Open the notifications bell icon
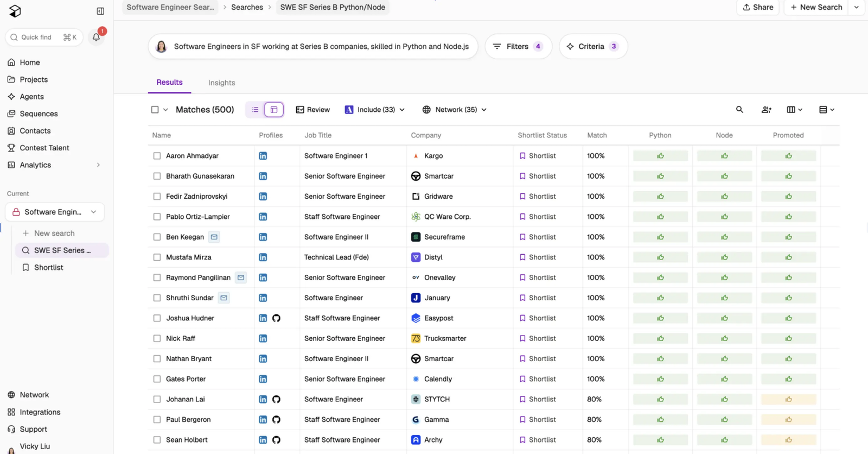Screen dimensions: 868x454 click(96, 37)
